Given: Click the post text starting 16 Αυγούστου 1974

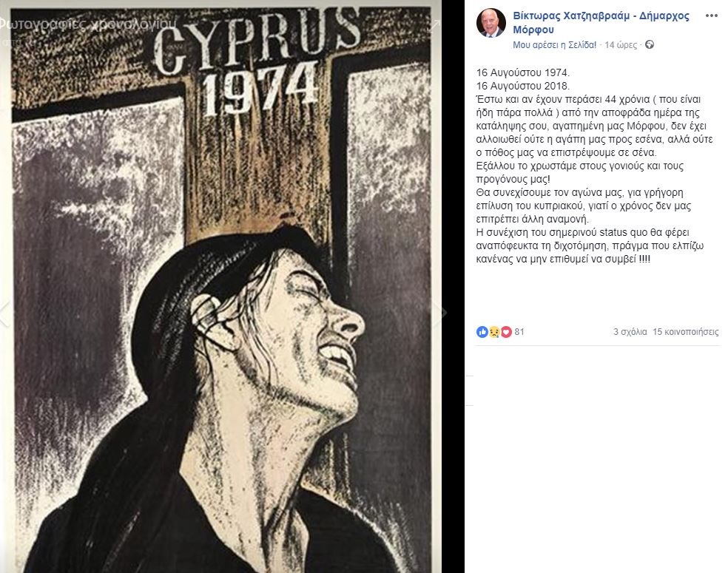Looking at the screenshot, I should (x=594, y=166).
